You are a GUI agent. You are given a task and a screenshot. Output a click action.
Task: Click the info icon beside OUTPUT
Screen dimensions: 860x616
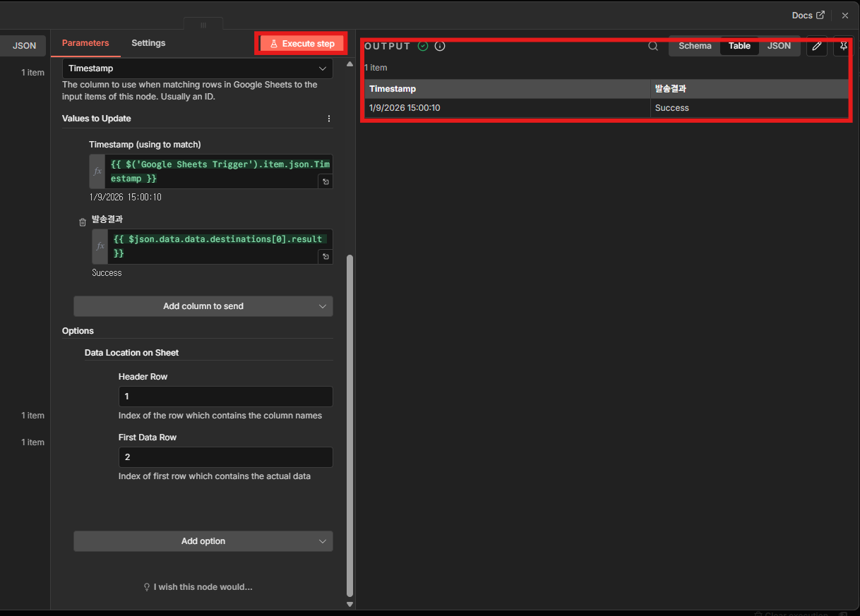[x=440, y=46]
